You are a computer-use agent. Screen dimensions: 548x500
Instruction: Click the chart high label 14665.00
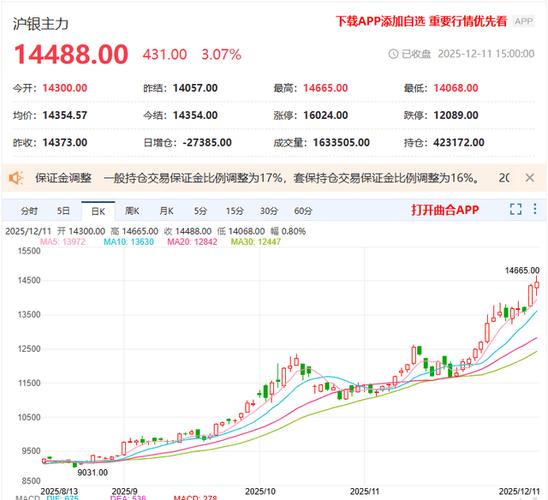pyautogui.click(x=522, y=270)
